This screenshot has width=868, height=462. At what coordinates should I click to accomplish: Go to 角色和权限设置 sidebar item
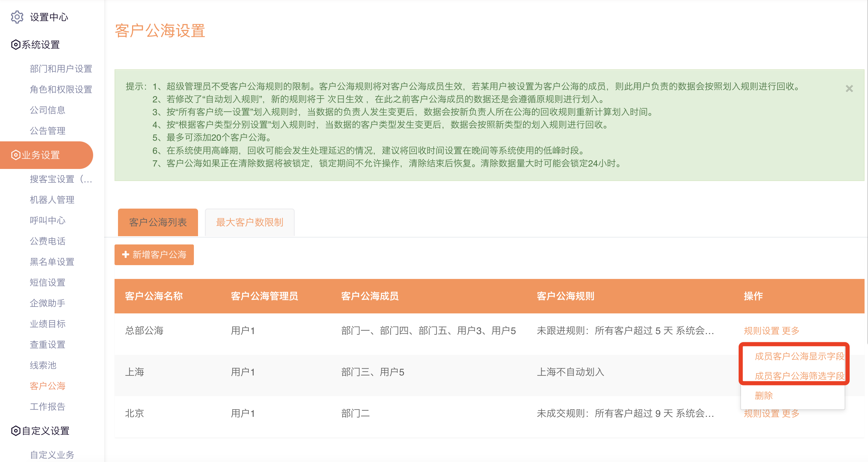click(x=61, y=89)
